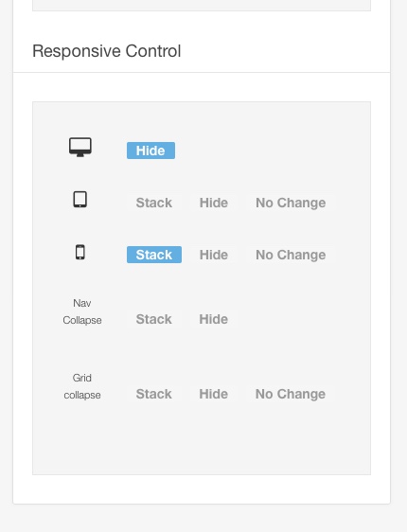This screenshot has width=407, height=532.
Task: Click the desktop monitor icon
Action: [x=80, y=147]
